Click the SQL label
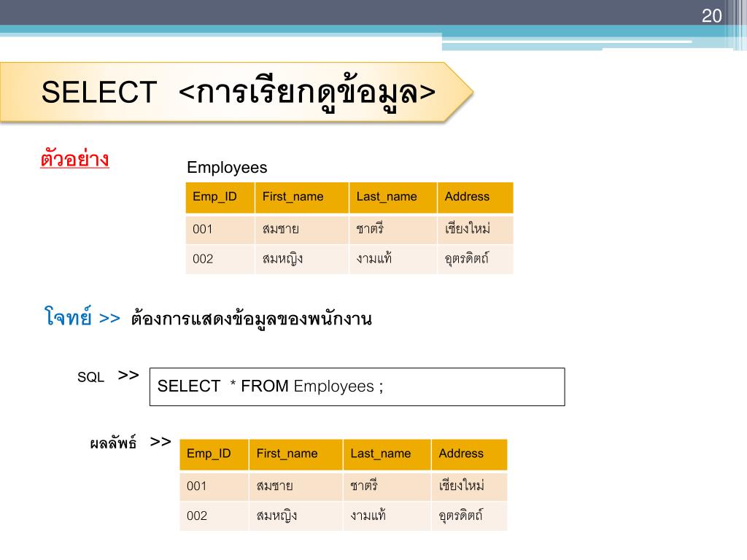The width and height of the screenshot is (747, 560). 90,377
